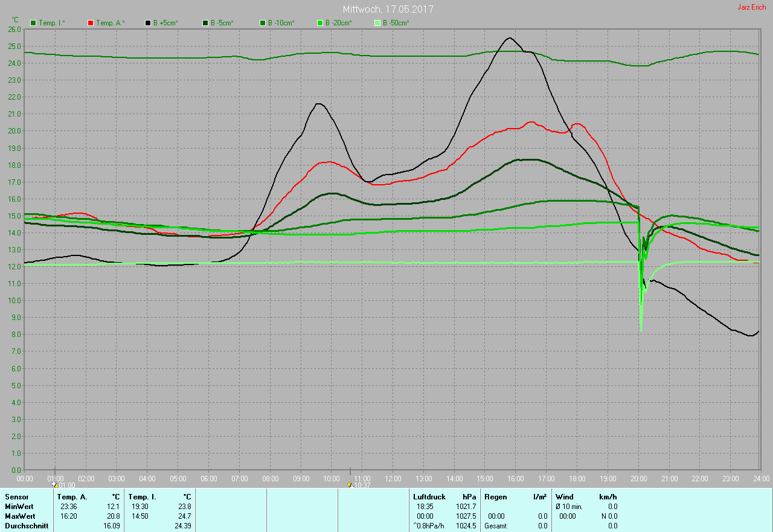Viewport: 773px width, 532px height.
Task: Select the black B +5cm* legend swatch
Action: tap(148, 23)
